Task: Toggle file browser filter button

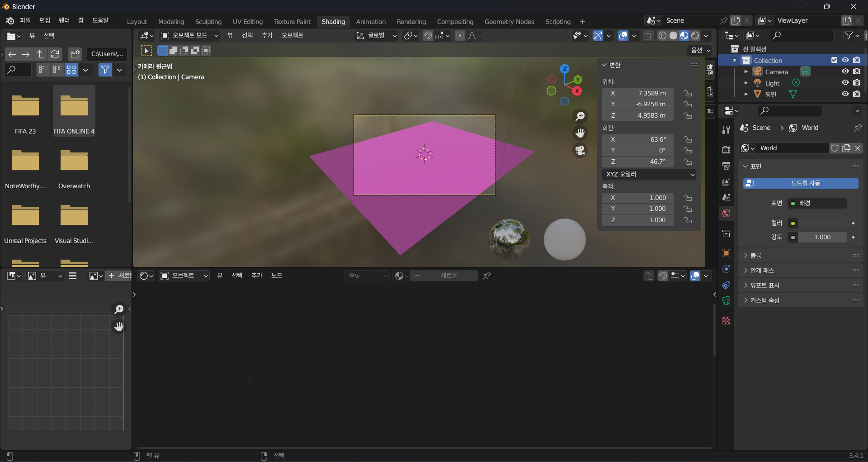Action: click(105, 70)
